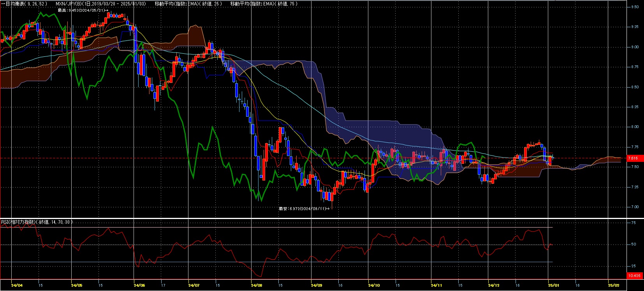The width and height of the screenshot is (644, 291).
Task: Click the 8.50 price axis label
Action: click(x=635, y=87)
